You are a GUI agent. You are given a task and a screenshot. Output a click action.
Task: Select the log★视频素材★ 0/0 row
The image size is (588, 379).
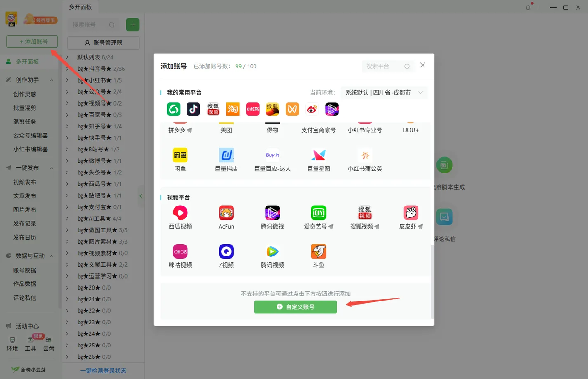tap(104, 253)
